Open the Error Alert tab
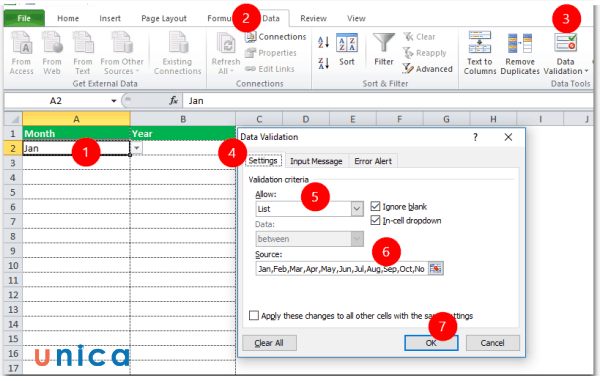This screenshot has height=381, width=600. [373, 161]
